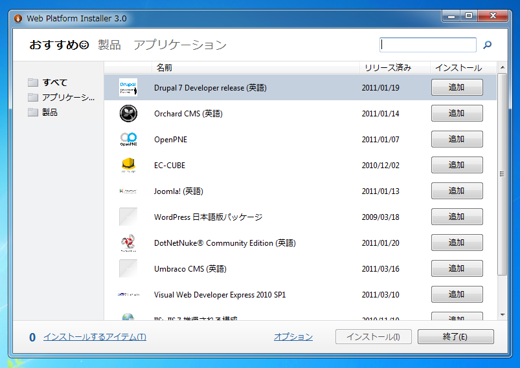Select the Joomla! (英語) row text
This screenshot has width=520, height=368.
[x=179, y=191]
